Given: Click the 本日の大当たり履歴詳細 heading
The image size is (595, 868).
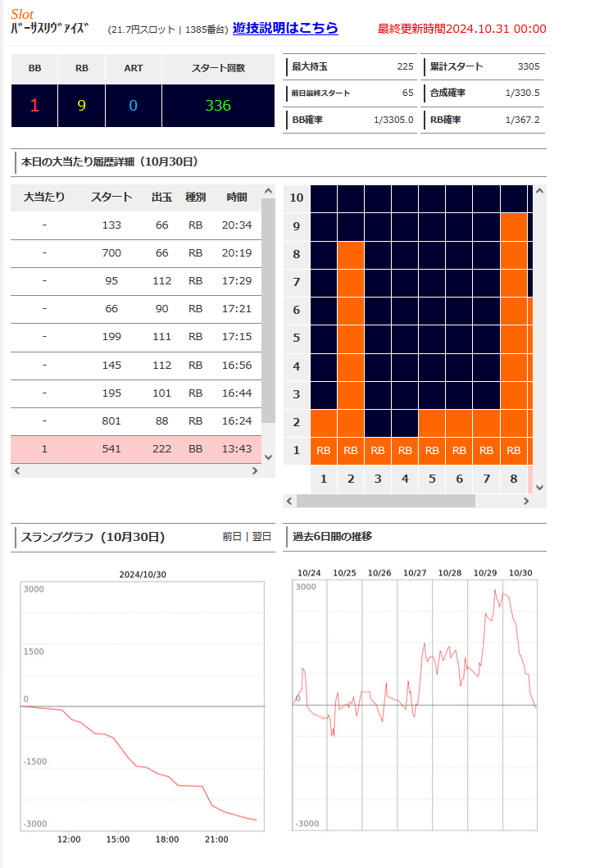Looking at the screenshot, I should (x=110, y=161).
